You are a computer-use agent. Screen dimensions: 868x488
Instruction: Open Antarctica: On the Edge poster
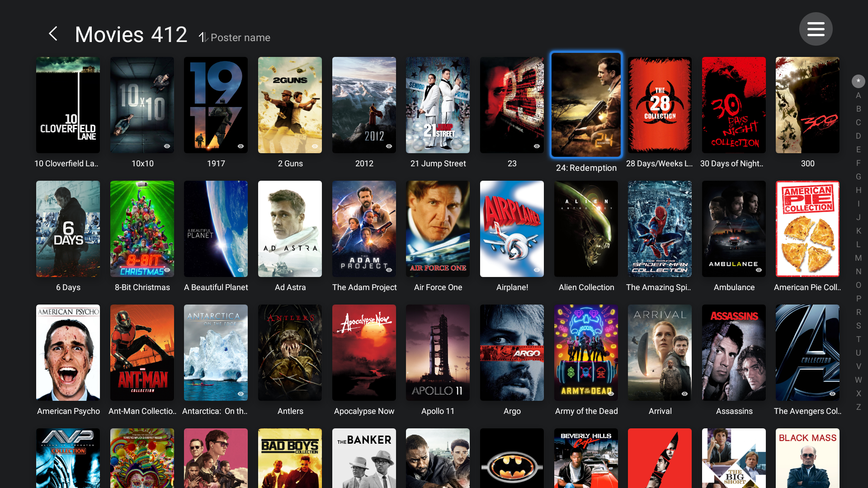point(216,352)
